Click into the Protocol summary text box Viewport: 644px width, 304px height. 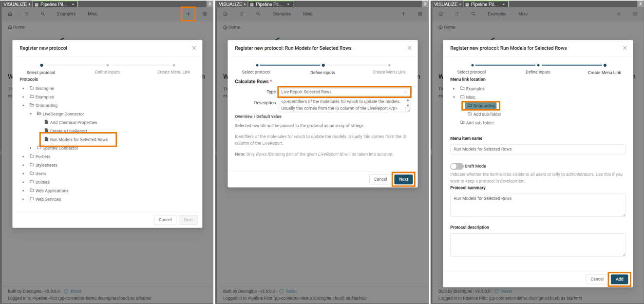pyautogui.click(x=538, y=205)
